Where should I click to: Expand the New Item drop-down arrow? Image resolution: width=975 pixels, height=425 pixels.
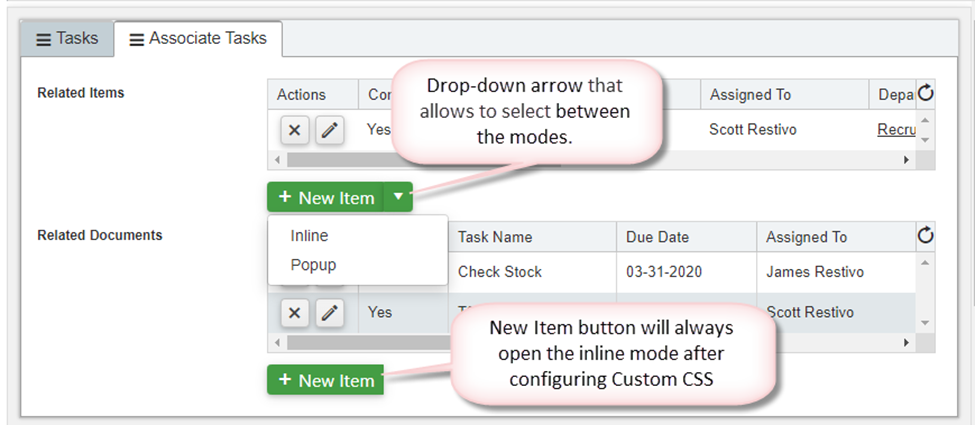pyautogui.click(x=399, y=197)
